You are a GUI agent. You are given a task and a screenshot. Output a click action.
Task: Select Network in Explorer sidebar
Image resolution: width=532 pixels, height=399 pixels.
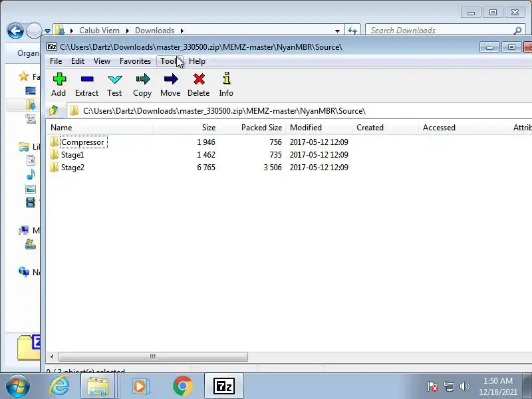click(24, 272)
